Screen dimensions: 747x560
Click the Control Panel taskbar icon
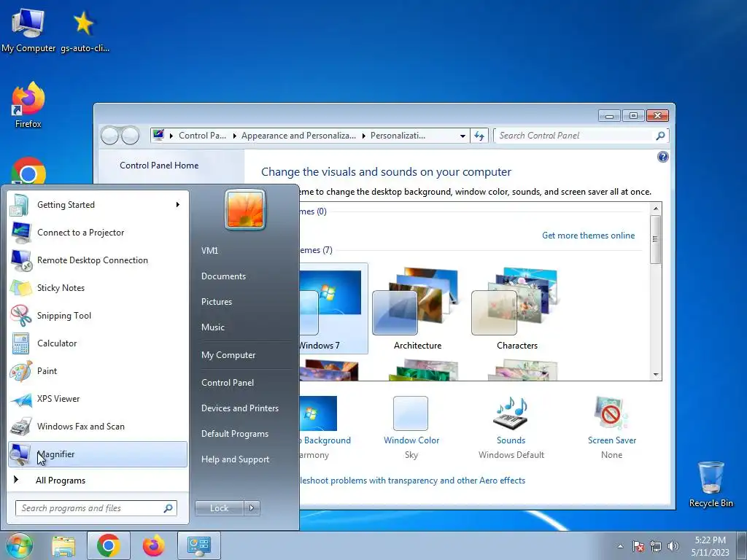[199, 545]
